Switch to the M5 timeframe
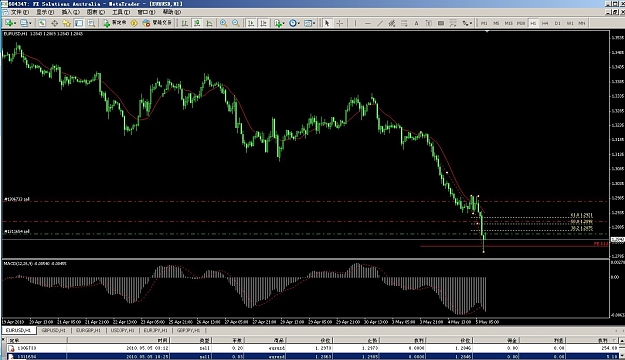Viewport: 625px width, 360px height. (x=496, y=23)
